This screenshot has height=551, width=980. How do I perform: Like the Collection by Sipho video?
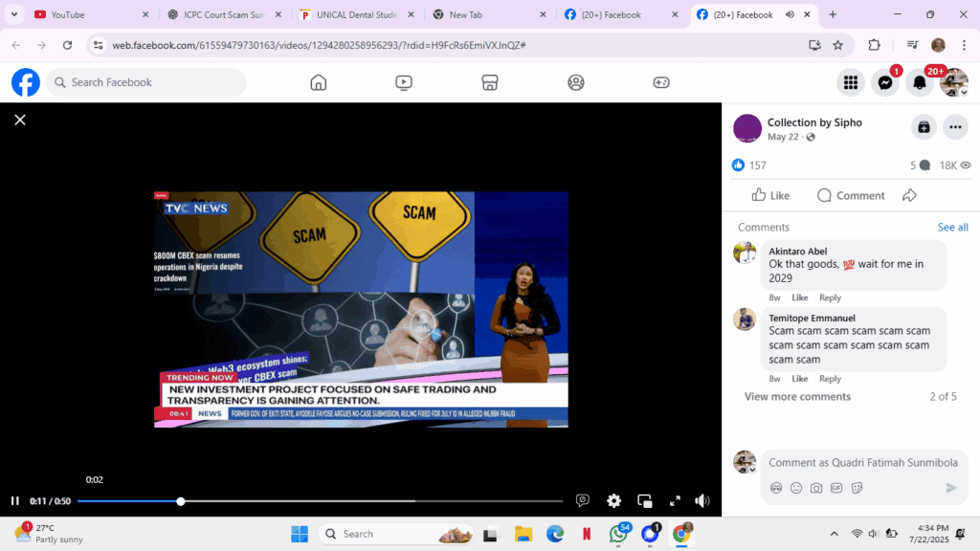coord(770,195)
